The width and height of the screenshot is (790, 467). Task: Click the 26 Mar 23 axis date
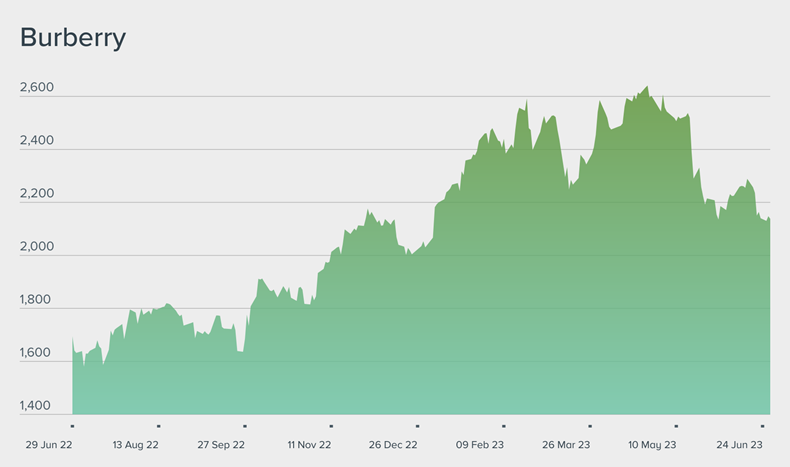click(567, 444)
